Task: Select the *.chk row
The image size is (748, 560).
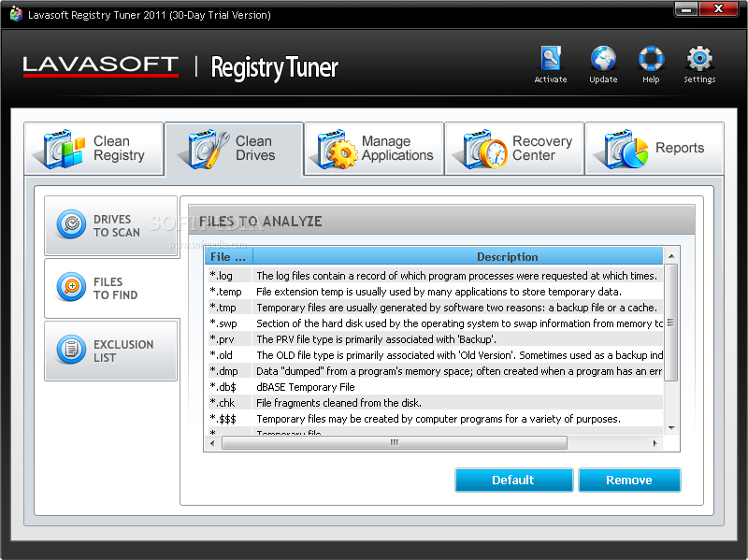Action: 435,403
